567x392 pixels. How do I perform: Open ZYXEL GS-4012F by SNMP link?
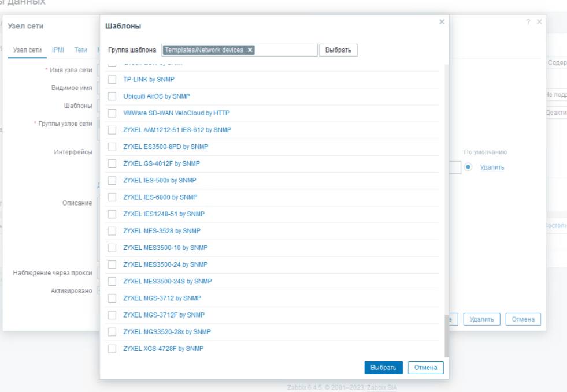[x=162, y=163]
